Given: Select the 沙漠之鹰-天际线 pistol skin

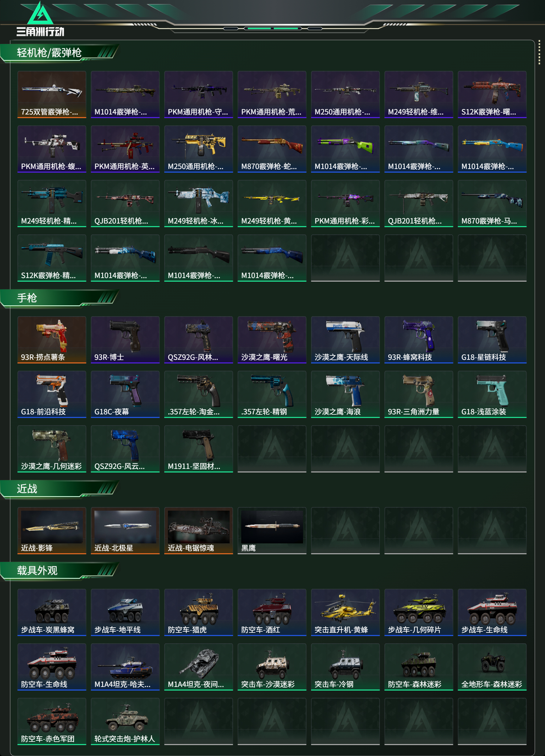Looking at the screenshot, I should (x=345, y=340).
